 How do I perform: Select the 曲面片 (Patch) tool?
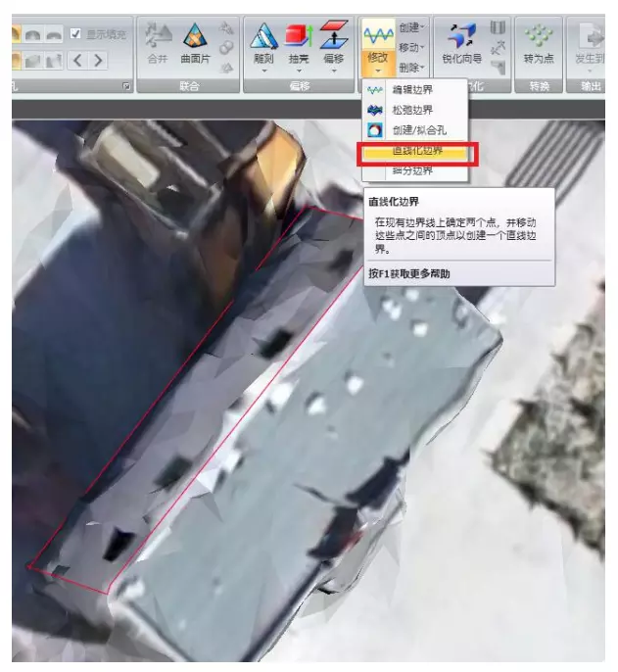pyautogui.click(x=194, y=42)
